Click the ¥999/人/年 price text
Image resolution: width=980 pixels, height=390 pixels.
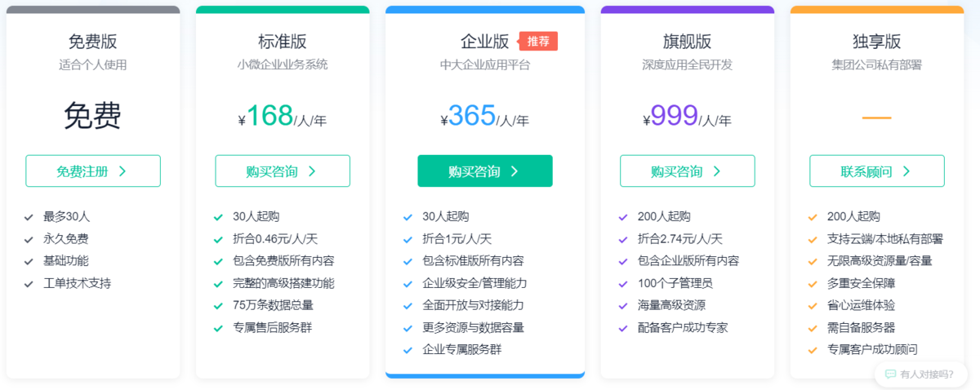click(687, 117)
